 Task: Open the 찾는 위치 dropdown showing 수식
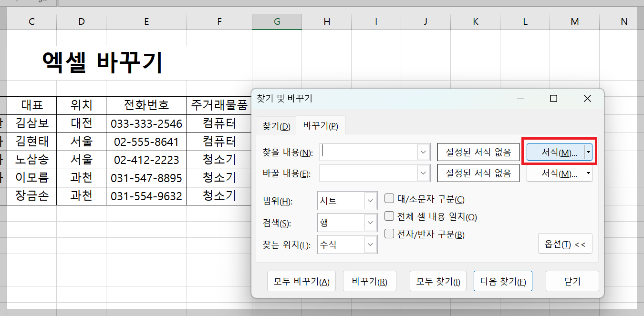(371, 245)
